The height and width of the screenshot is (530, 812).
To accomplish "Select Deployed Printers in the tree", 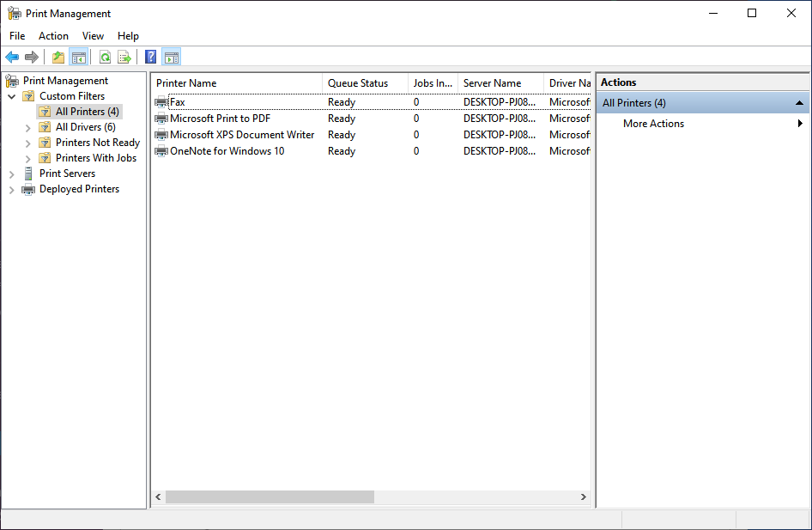I will pyautogui.click(x=79, y=189).
